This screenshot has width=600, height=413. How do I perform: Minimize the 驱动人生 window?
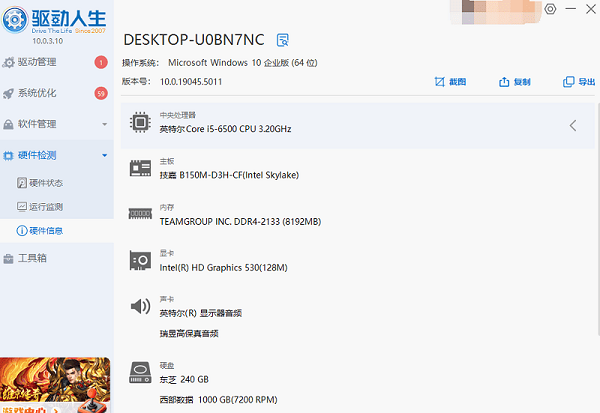(571, 9)
